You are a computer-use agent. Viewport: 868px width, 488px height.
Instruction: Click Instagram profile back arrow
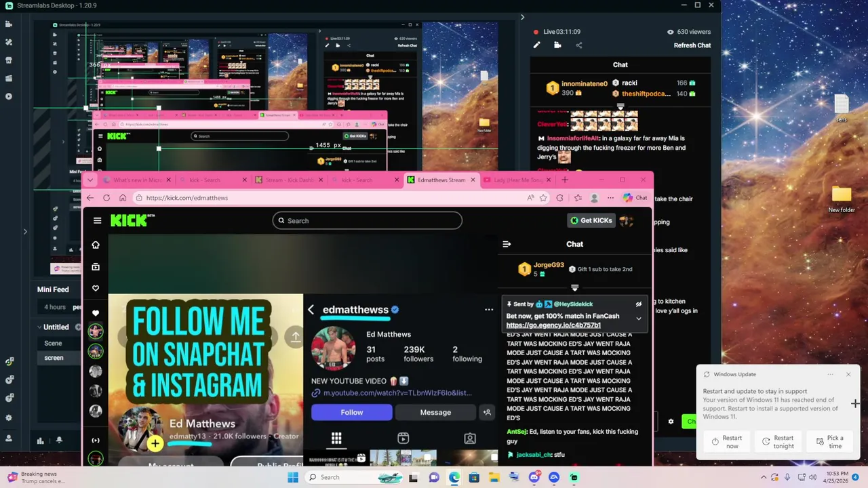(x=311, y=310)
